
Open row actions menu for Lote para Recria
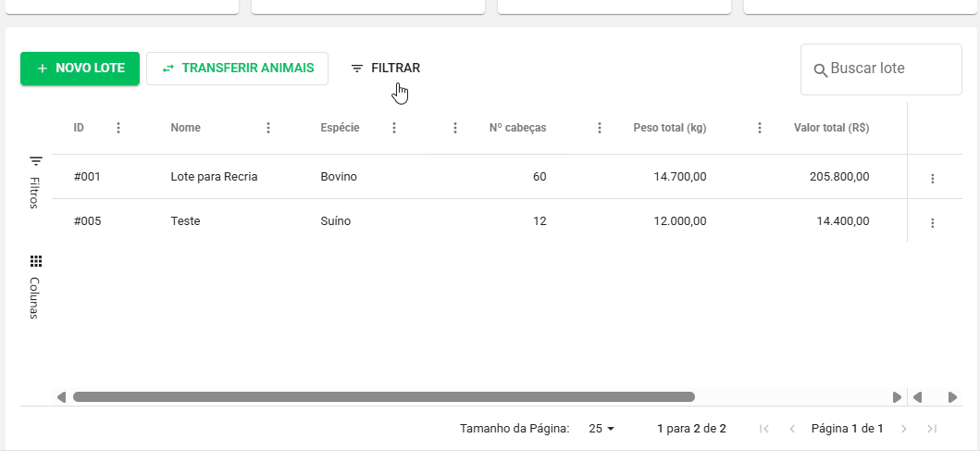[933, 179]
